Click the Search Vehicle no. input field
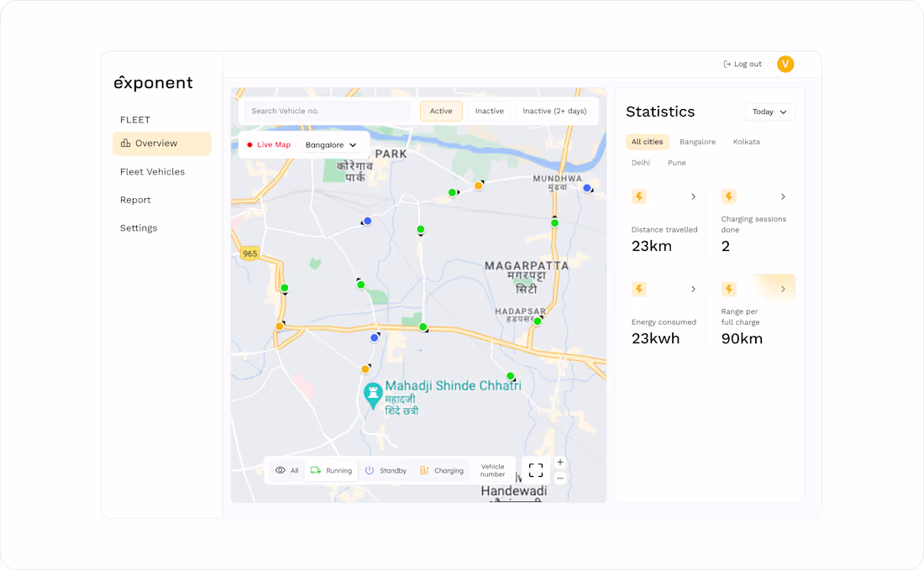Image resolution: width=924 pixels, height=570 pixels. 327,110
